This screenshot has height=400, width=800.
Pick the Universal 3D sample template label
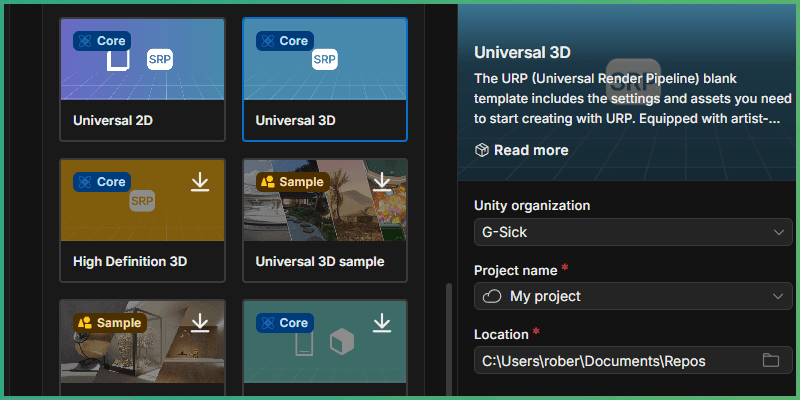[x=320, y=261]
